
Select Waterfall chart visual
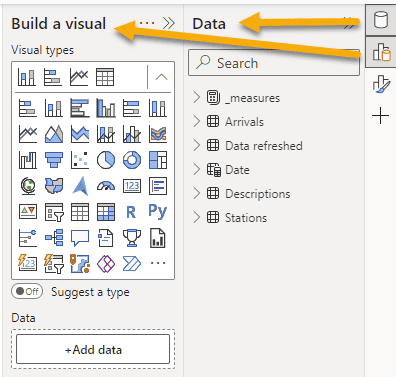point(27,160)
